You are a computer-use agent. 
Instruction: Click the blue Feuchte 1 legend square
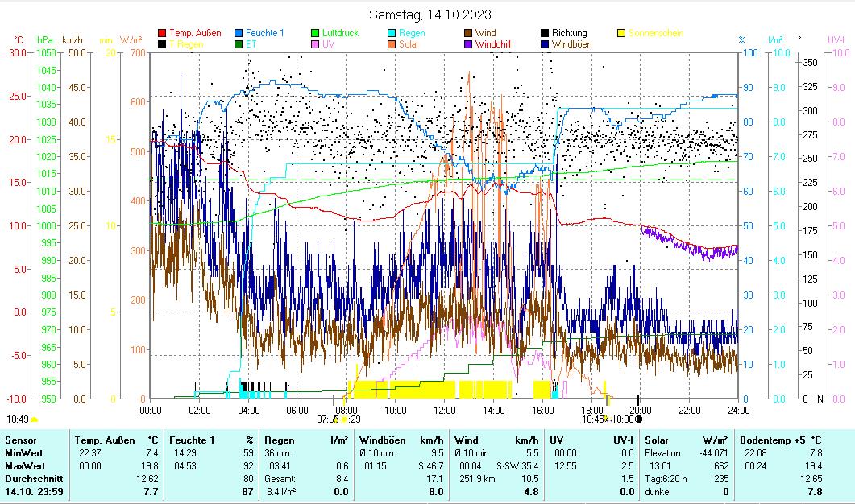click(x=239, y=34)
